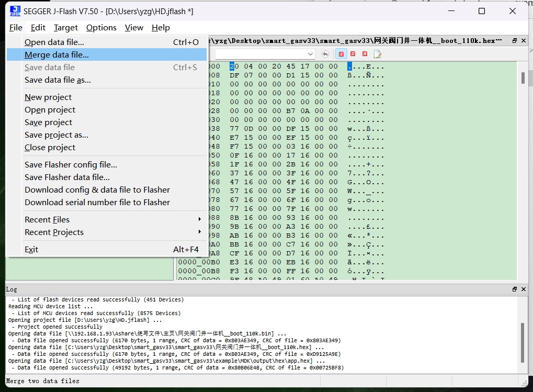This screenshot has height=392, width=533.
Task: Click address 0000_00B8 in hex view
Action: pos(199,271)
